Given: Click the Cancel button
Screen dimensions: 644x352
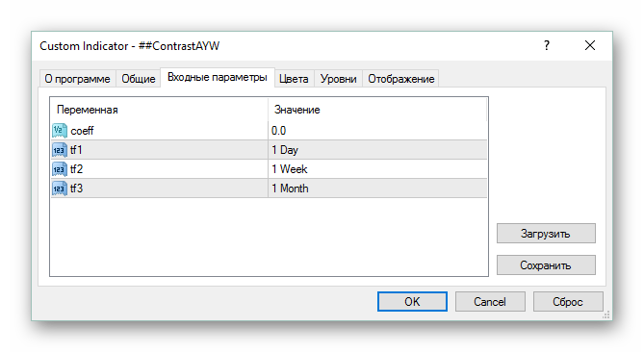Looking at the screenshot, I should coord(490,302).
